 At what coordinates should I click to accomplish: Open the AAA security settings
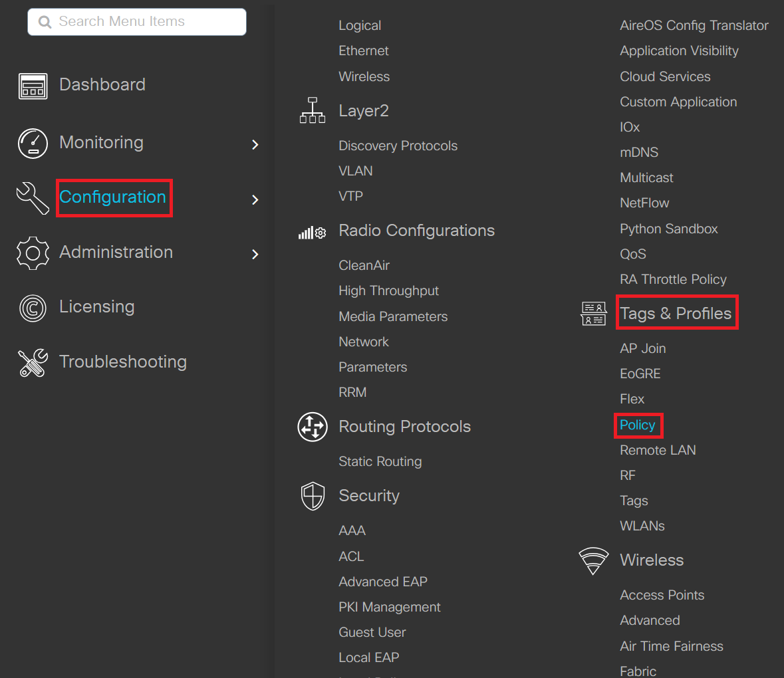tap(352, 530)
